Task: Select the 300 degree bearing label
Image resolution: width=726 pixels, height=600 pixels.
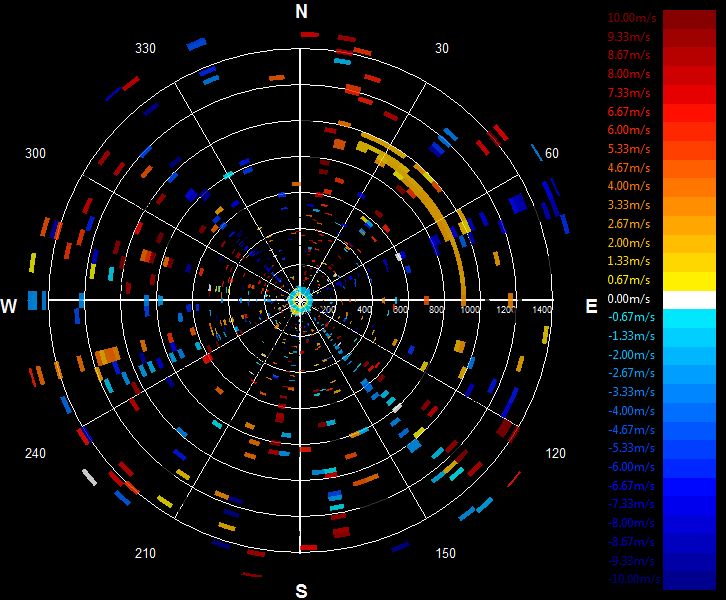Action: (x=35, y=153)
